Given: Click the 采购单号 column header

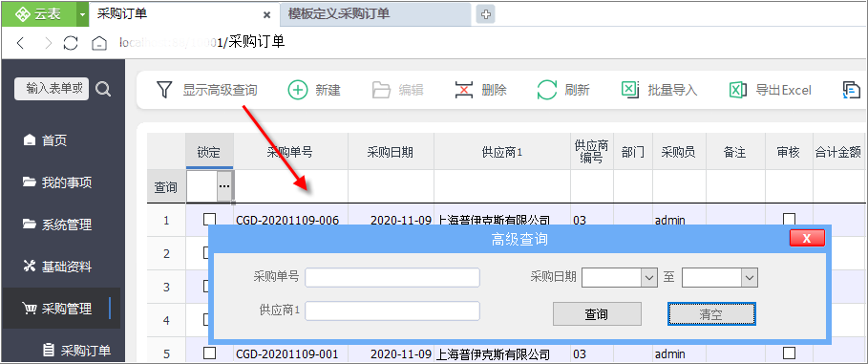Looking at the screenshot, I should (x=290, y=151).
